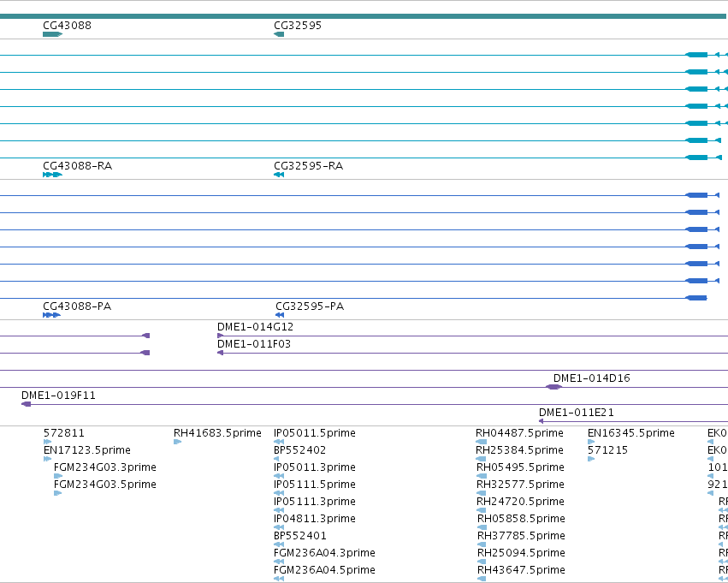Click the DME1-011E21 clone label

[577, 412]
